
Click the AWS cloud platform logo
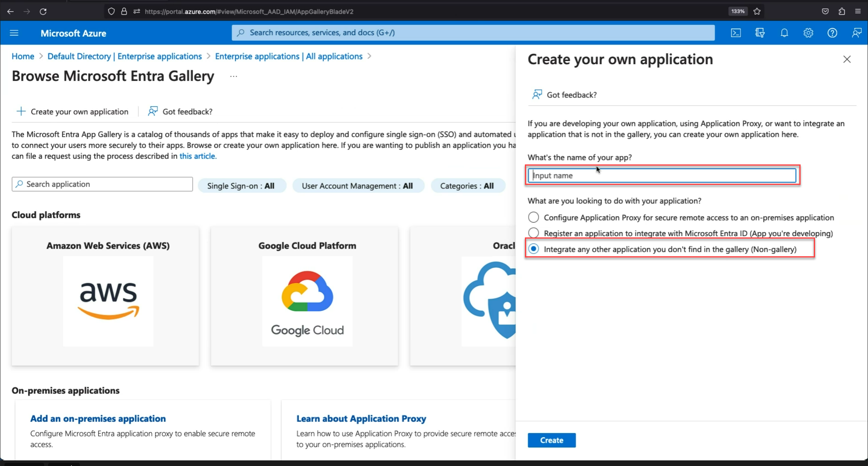(108, 301)
